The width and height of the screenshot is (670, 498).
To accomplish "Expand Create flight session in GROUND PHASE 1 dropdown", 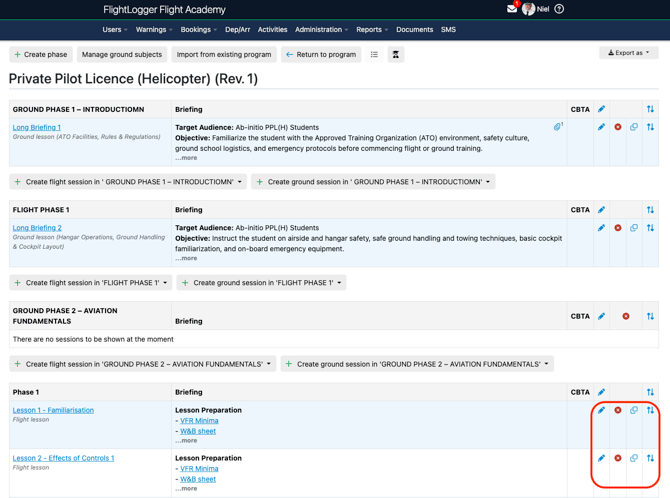I will (128, 182).
